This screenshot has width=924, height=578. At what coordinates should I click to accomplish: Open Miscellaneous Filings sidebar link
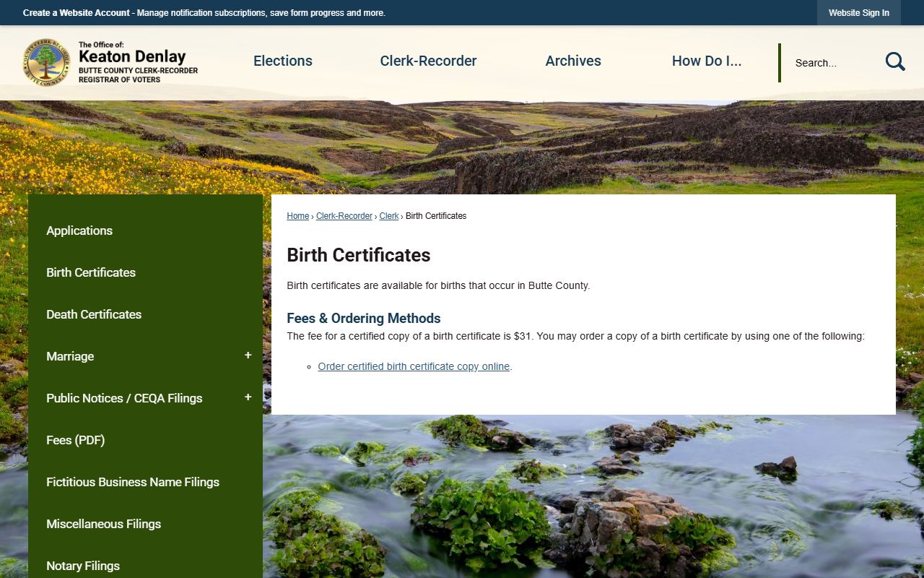[x=104, y=524]
